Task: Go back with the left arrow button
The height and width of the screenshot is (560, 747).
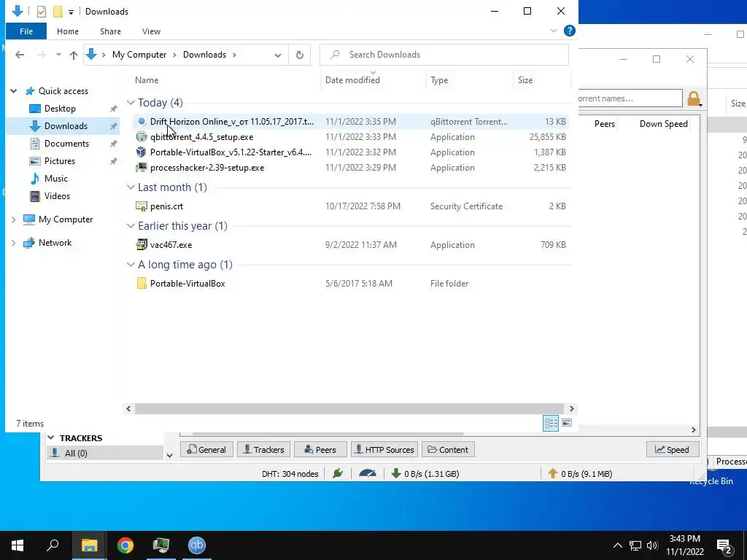Action: tap(20, 55)
